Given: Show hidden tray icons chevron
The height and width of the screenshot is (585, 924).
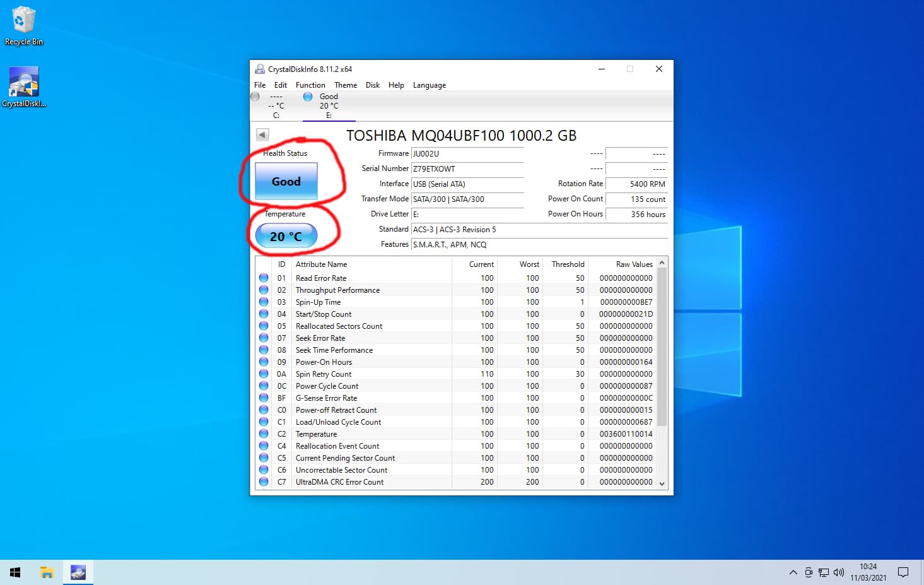Looking at the screenshot, I should [x=793, y=572].
